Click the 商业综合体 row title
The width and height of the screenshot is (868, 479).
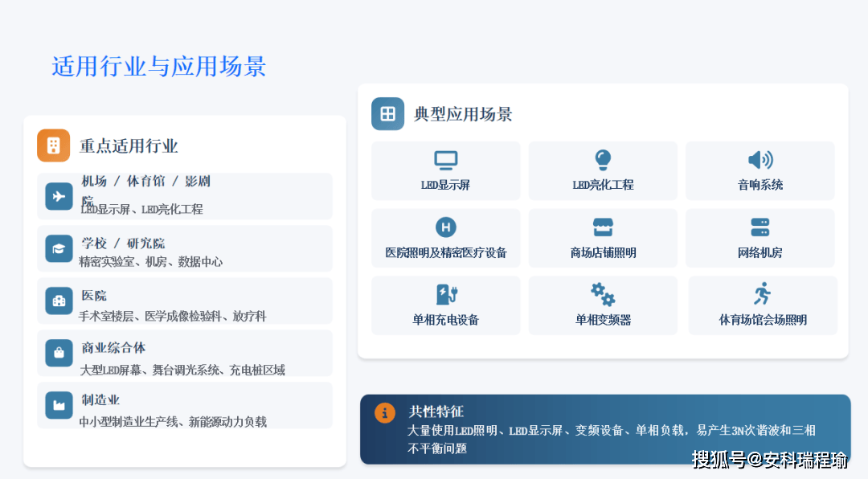tap(113, 348)
